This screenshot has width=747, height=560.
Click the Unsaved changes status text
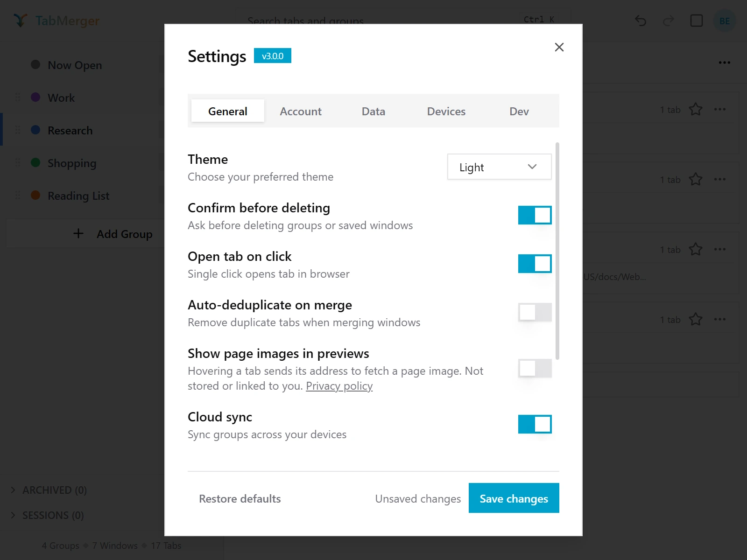click(418, 498)
